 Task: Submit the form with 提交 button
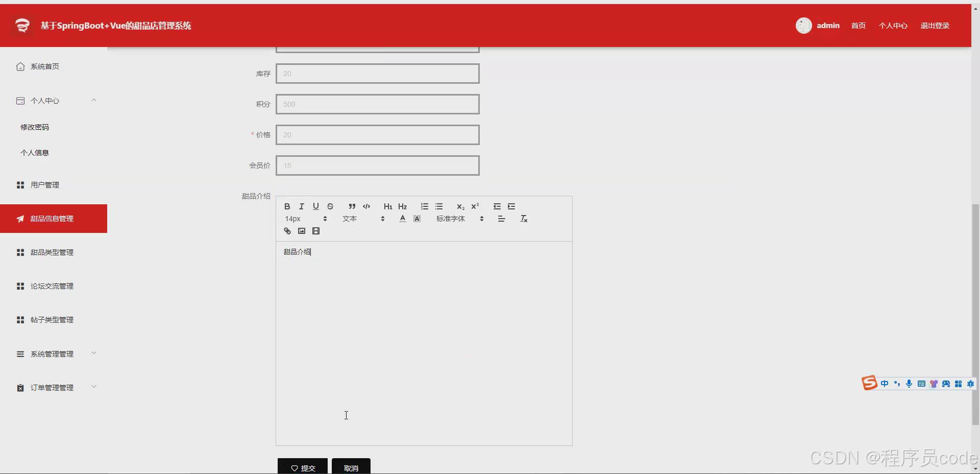[x=303, y=466]
